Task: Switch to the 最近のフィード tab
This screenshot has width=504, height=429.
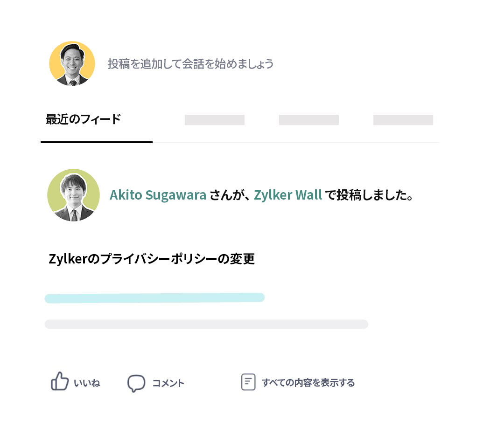Action: click(x=83, y=119)
